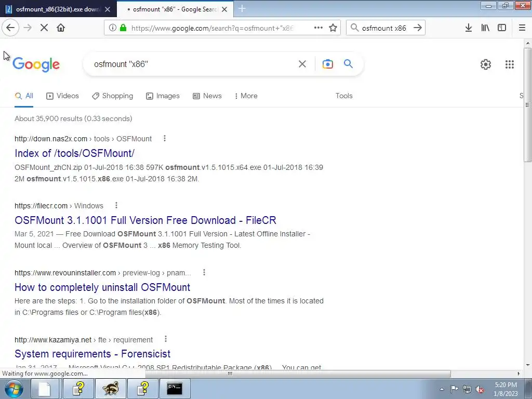Switch to osfmount_x86(32bit).exe tab
Viewport: 532px width, 399px height.
[x=58, y=9]
